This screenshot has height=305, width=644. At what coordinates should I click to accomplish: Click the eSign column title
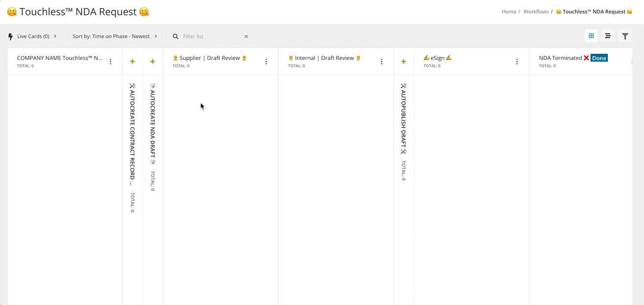pyautogui.click(x=437, y=58)
